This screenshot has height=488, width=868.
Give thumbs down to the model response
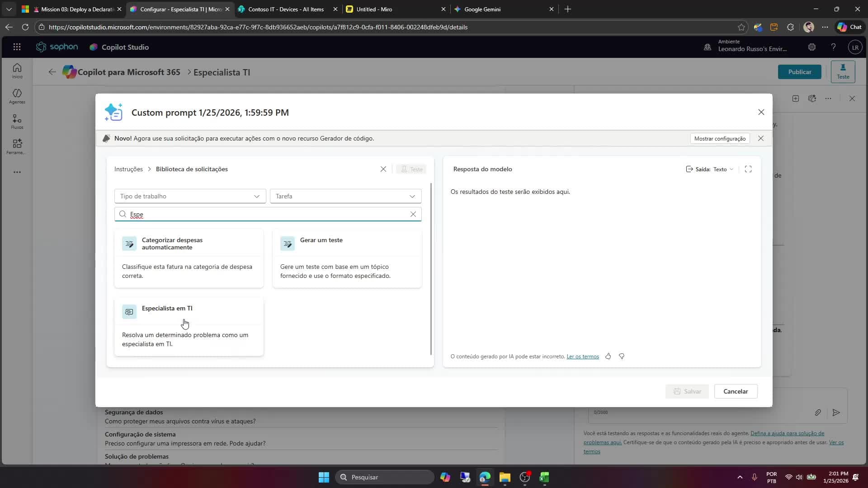(622, 356)
